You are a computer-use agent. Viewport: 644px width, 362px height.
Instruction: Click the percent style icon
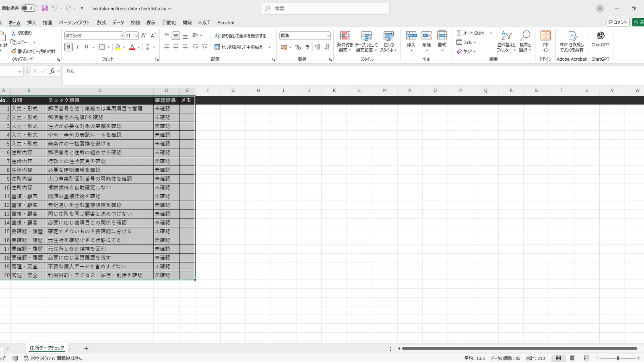(x=298, y=47)
